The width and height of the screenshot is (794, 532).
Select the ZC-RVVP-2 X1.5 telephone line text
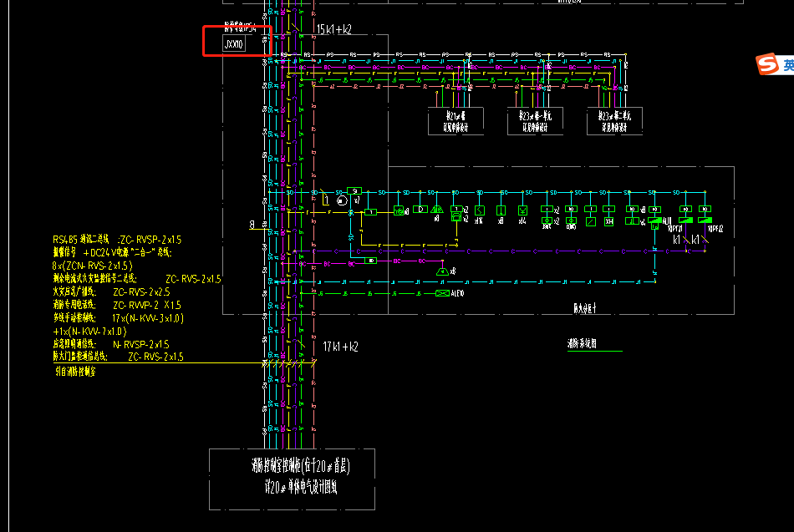[147, 305]
